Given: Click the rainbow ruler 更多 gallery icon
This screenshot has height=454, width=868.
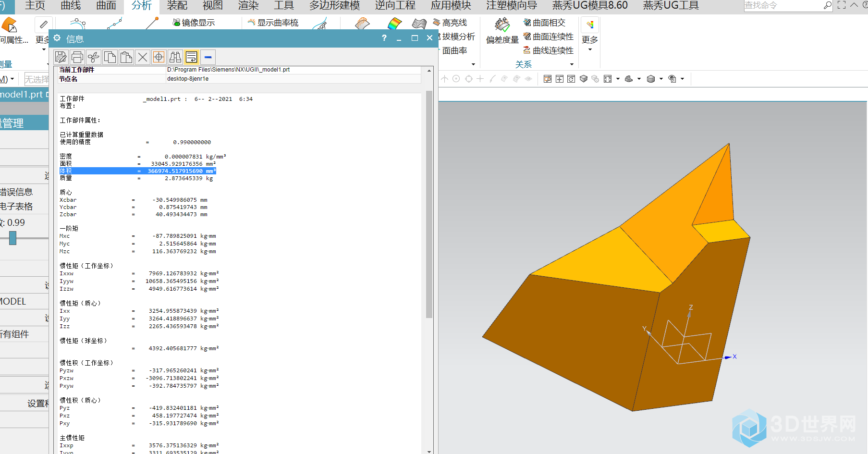Looking at the screenshot, I should pos(590,25).
